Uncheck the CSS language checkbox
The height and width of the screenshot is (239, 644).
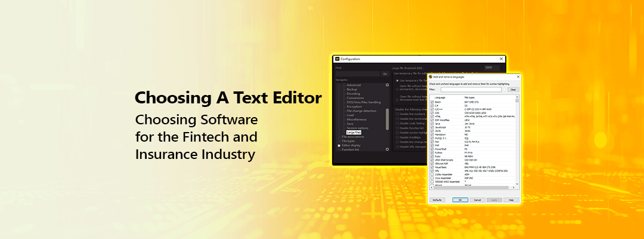(432, 113)
